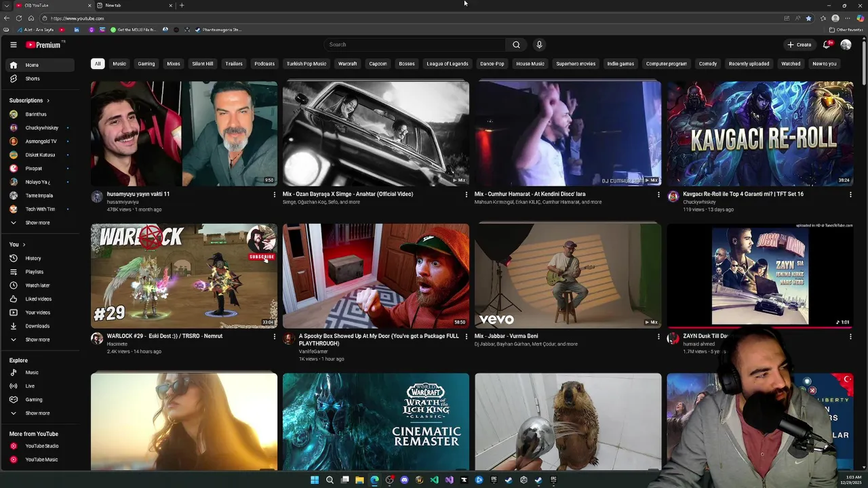The width and height of the screenshot is (868, 488).
Task: Click the search magnifier button
Action: [516, 45]
